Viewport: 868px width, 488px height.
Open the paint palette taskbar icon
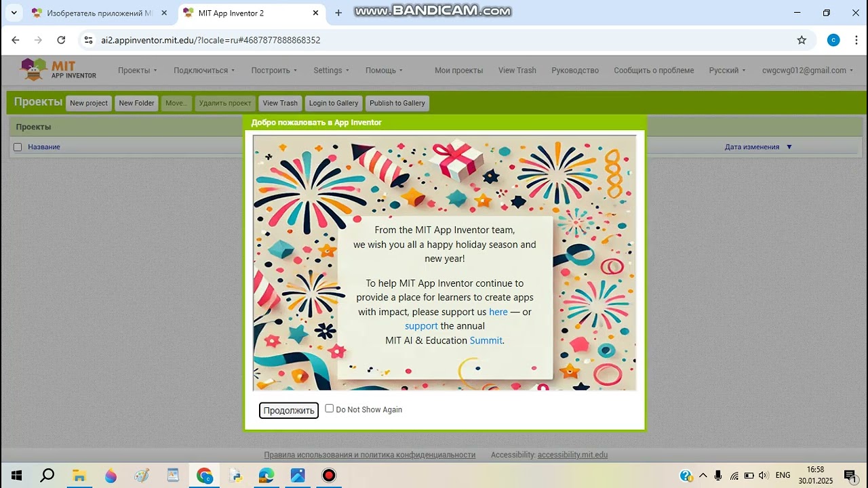click(x=142, y=475)
